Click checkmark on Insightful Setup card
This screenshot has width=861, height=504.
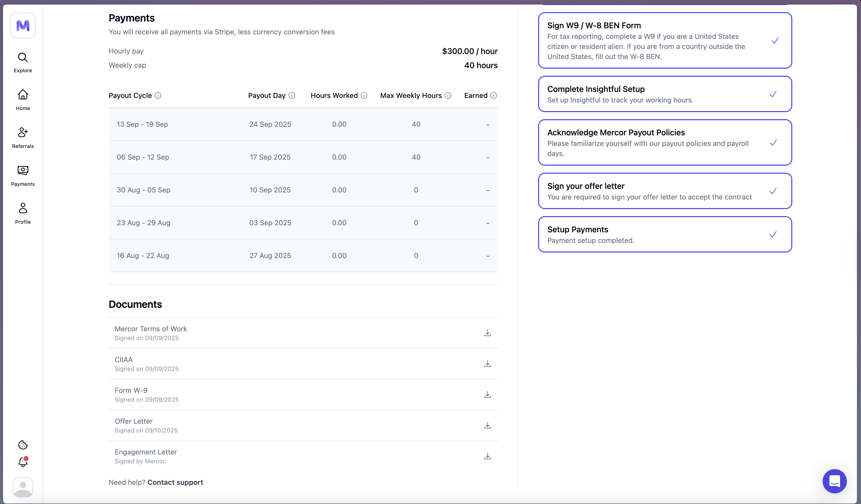[x=773, y=94]
